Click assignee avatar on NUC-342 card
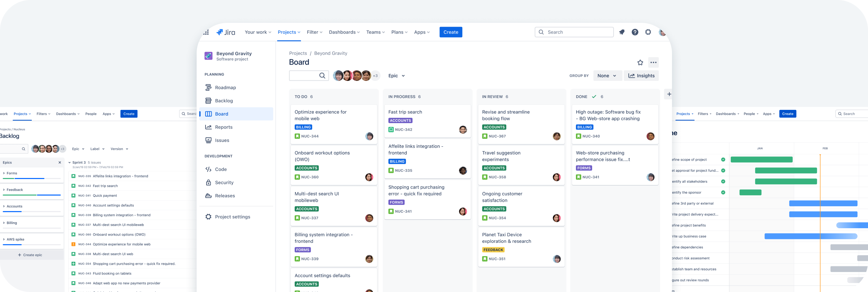The width and height of the screenshot is (868, 292). coord(463,129)
